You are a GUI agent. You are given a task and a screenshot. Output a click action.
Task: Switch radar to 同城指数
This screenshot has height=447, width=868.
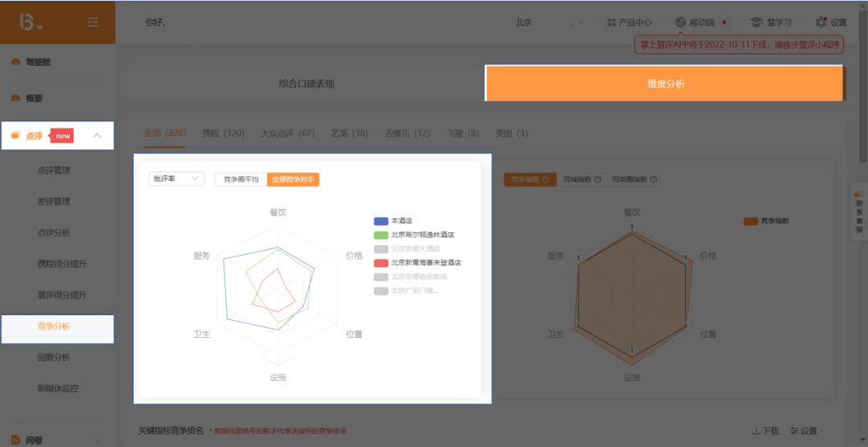(582, 179)
